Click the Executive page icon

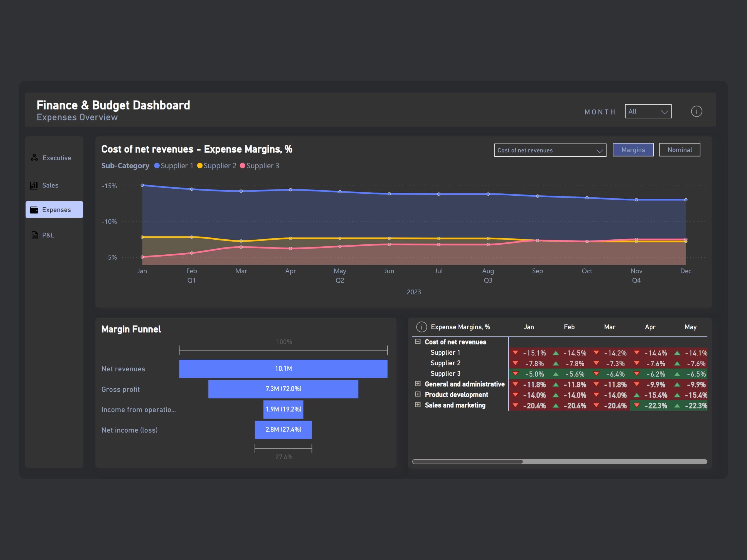pyautogui.click(x=34, y=157)
